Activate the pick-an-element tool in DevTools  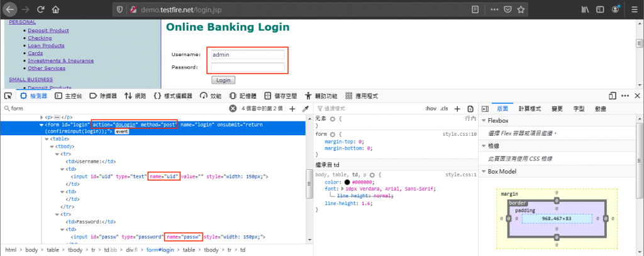tap(8, 96)
